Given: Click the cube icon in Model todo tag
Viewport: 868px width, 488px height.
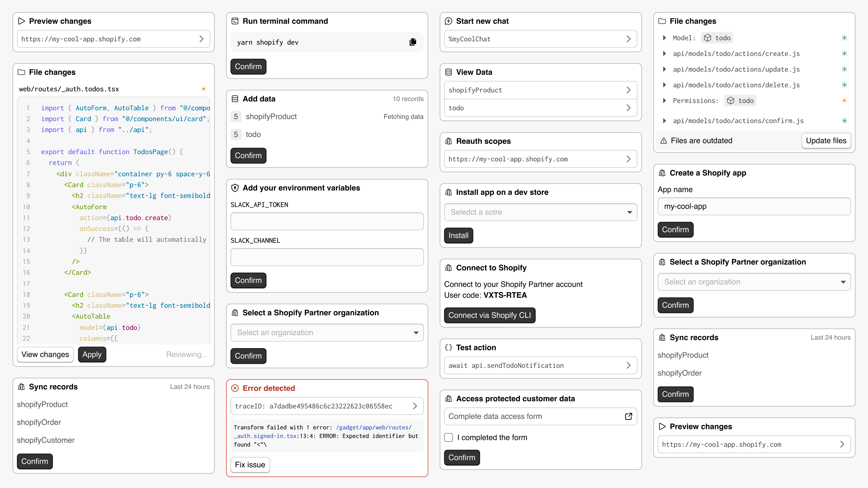Looking at the screenshot, I should pos(708,38).
